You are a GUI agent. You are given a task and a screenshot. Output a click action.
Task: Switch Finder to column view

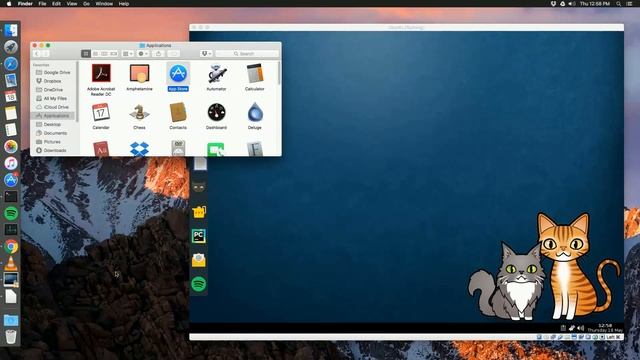click(x=104, y=53)
